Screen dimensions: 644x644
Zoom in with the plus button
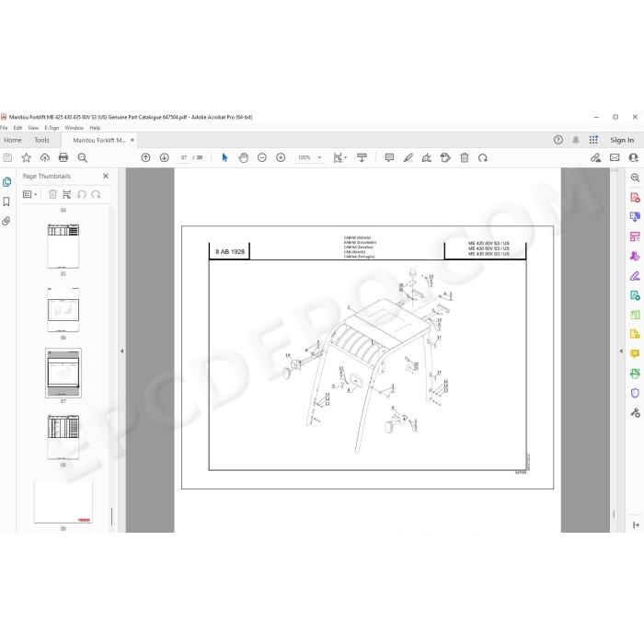[281, 157]
